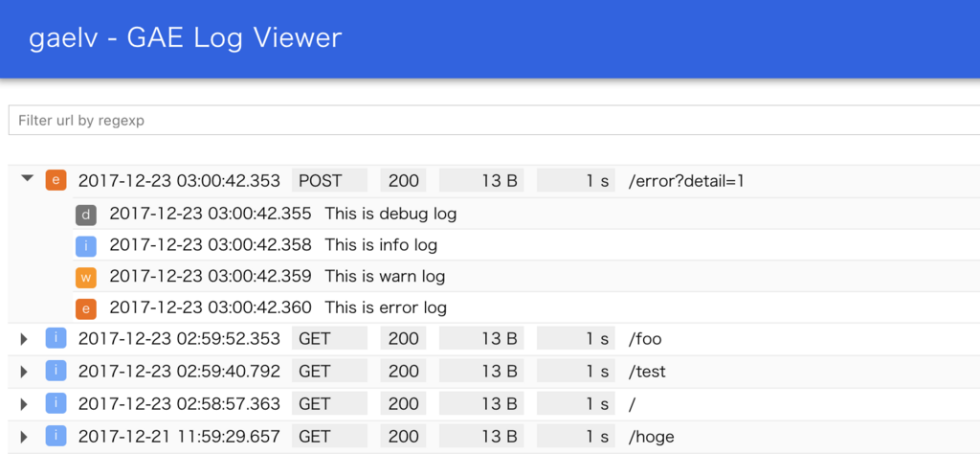Image resolution: width=980 pixels, height=454 pixels.
Task: Click the error level icon on POST row
Action: pos(56,181)
